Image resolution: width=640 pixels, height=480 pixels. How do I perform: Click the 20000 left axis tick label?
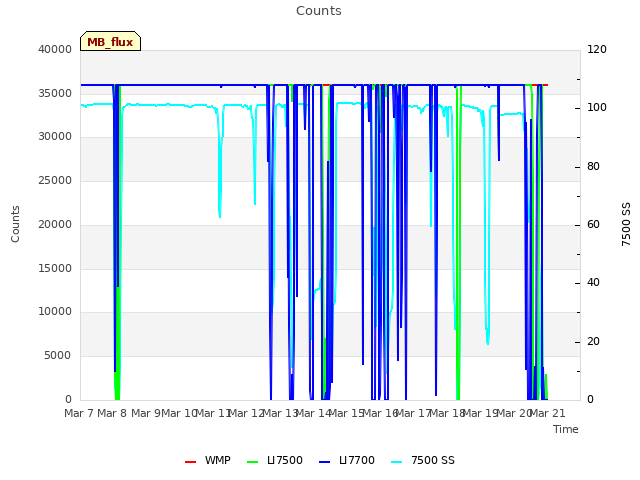(55, 224)
